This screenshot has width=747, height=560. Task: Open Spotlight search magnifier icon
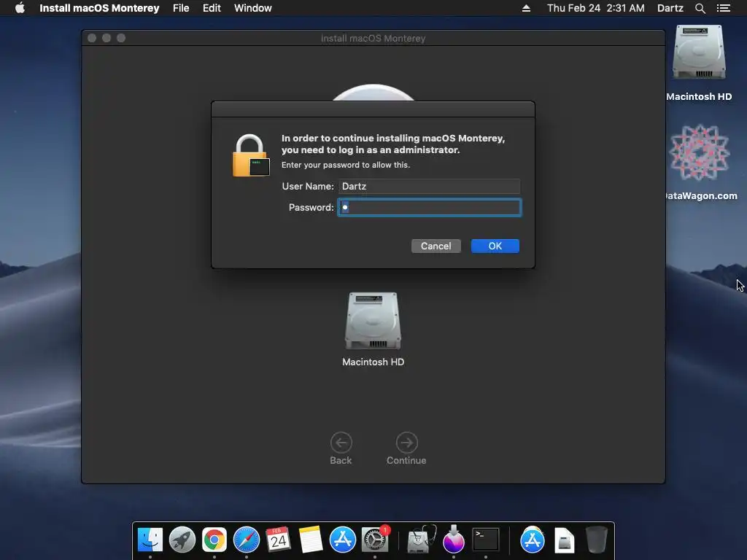pos(700,8)
